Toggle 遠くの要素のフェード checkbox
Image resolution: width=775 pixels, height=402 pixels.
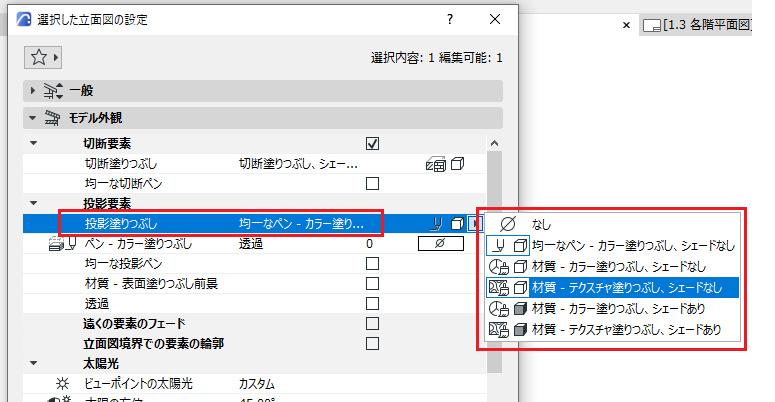(x=372, y=324)
